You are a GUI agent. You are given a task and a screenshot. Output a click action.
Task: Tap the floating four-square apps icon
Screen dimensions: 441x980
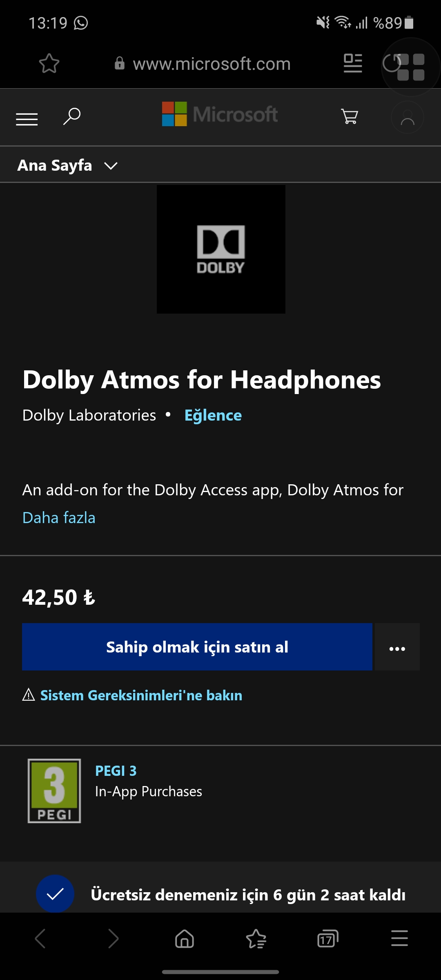click(411, 67)
